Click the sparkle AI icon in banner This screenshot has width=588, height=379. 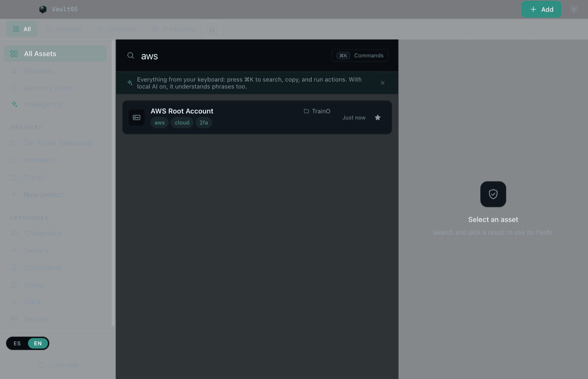pyautogui.click(x=130, y=82)
